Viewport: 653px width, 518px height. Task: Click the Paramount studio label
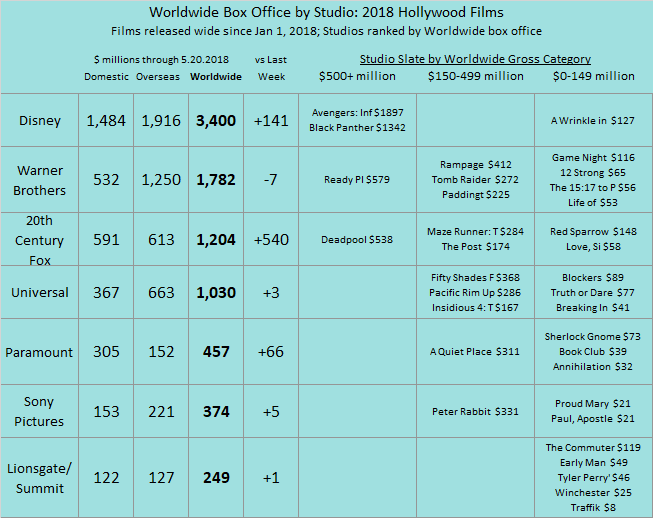click(39, 352)
